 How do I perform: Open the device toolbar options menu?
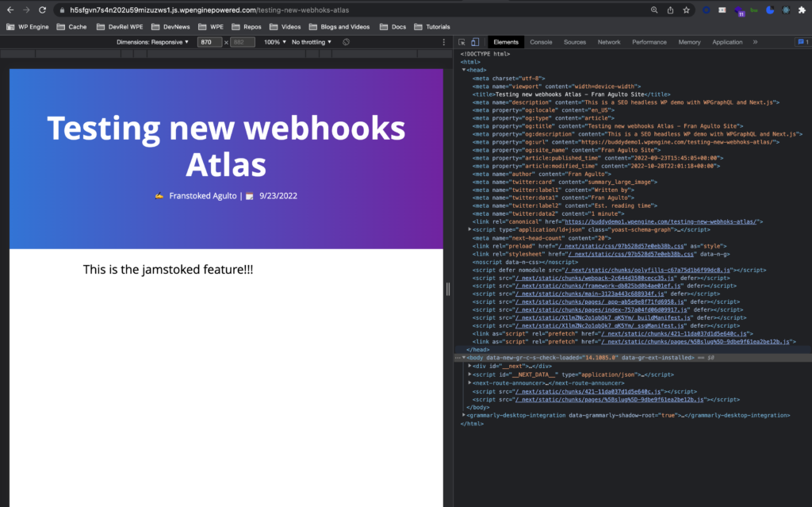pyautogui.click(x=445, y=41)
